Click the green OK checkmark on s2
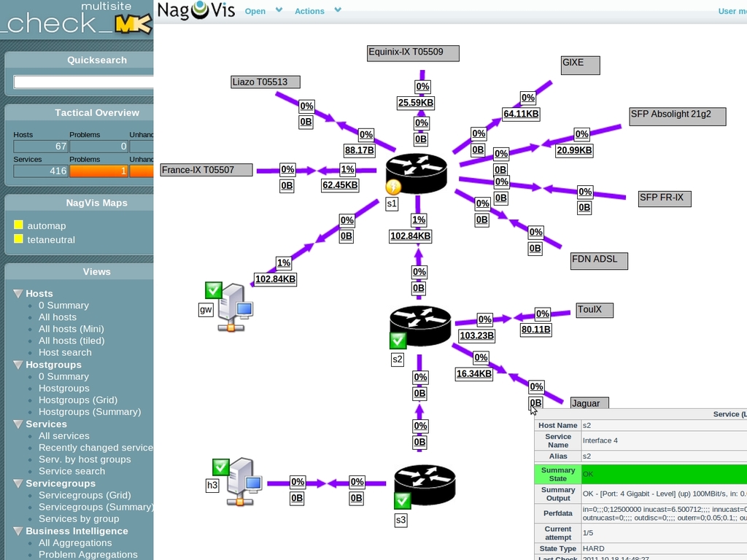Screen dimensions: 747x560 [398, 340]
